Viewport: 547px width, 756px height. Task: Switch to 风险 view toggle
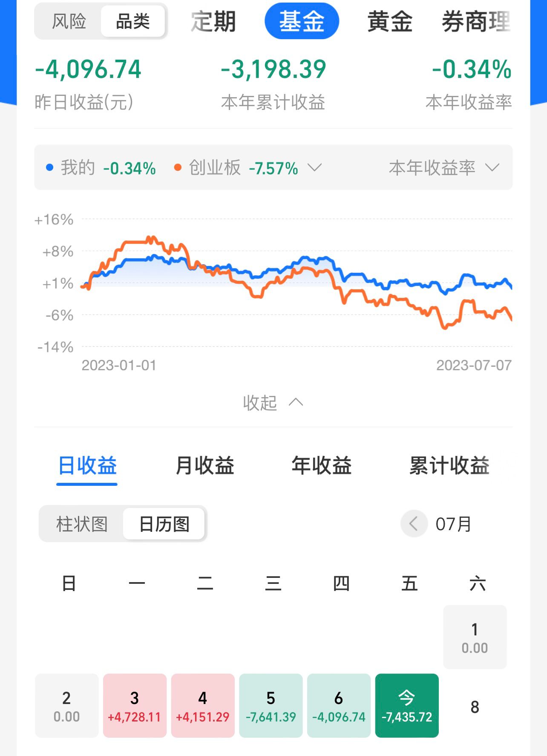click(x=69, y=21)
